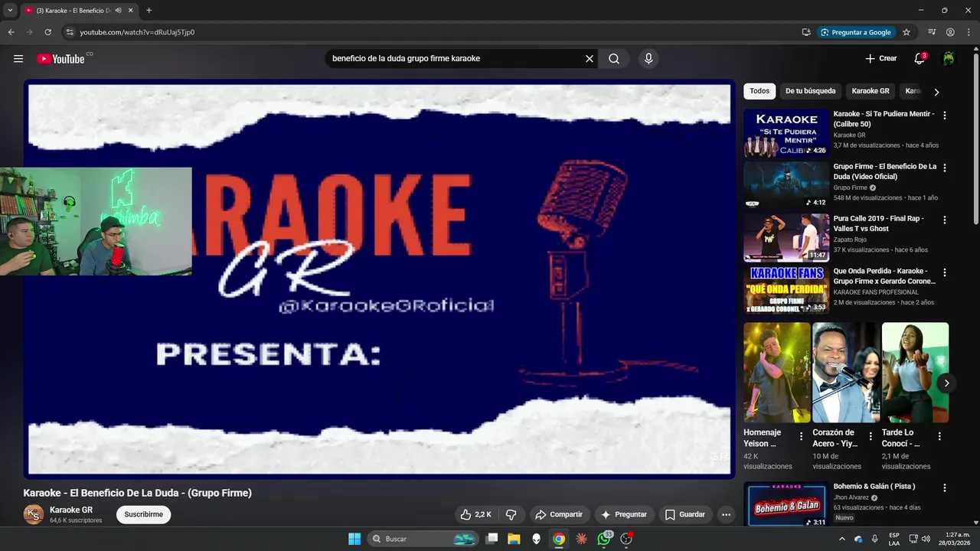Focus the youtube.com address bar

tap(429, 32)
